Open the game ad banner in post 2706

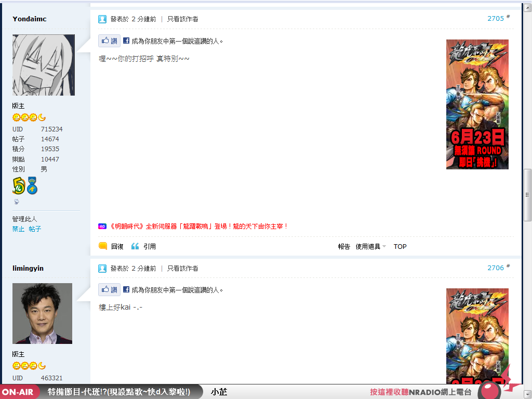477,336
